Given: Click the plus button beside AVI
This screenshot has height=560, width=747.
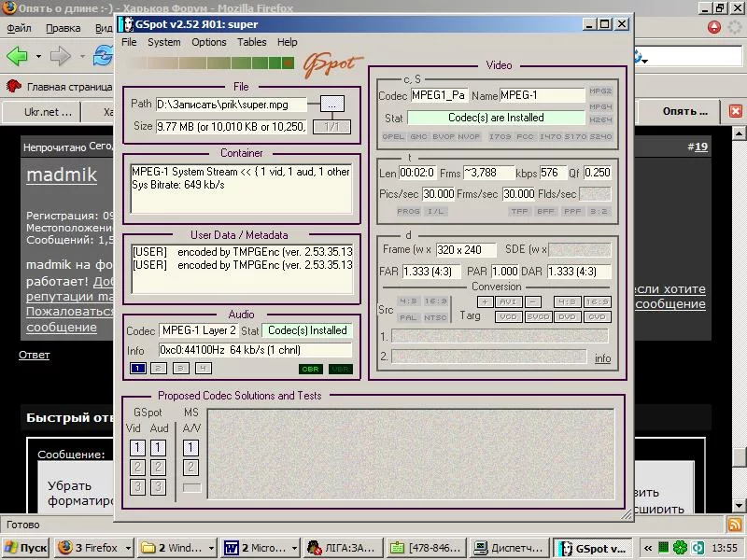Looking at the screenshot, I should [x=485, y=301].
